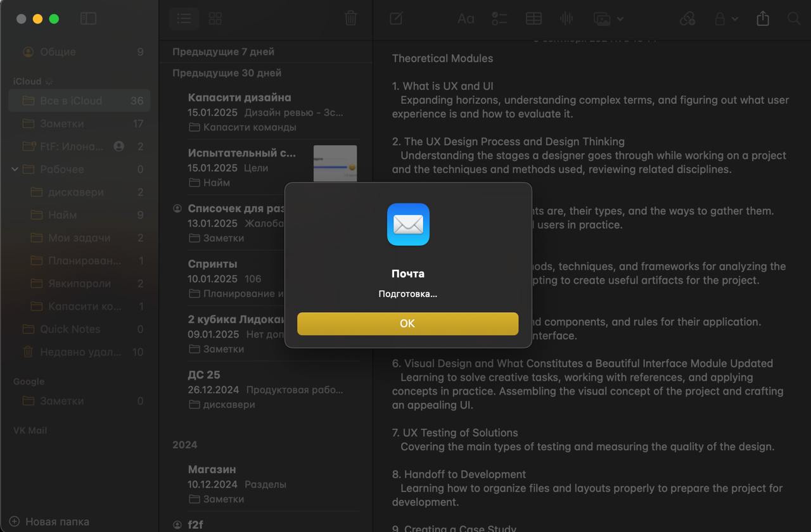Click the iCloud account header
Viewport: 811px width, 532px height.
[27, 81]
